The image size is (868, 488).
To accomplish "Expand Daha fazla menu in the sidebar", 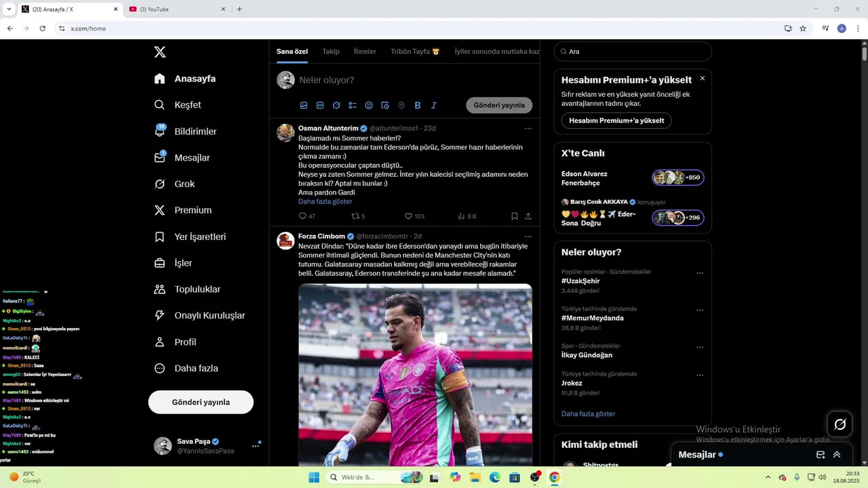I will click(x=186, y=369).
